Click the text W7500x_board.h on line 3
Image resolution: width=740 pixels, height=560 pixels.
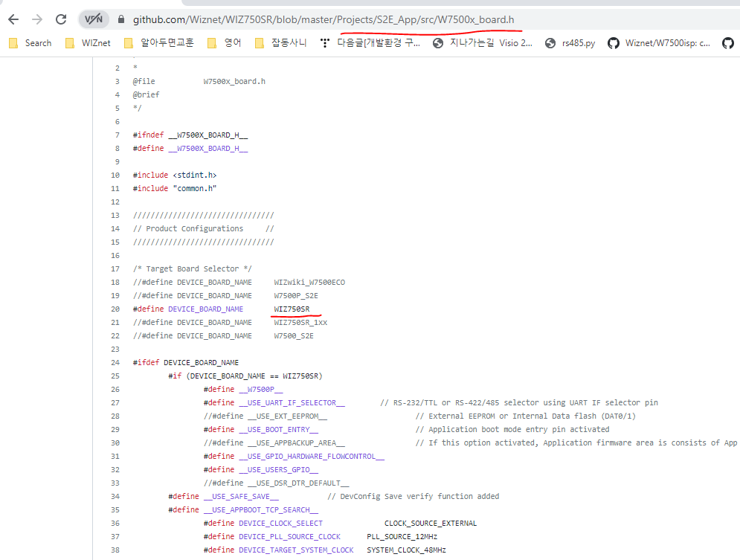tap(234, 81)
